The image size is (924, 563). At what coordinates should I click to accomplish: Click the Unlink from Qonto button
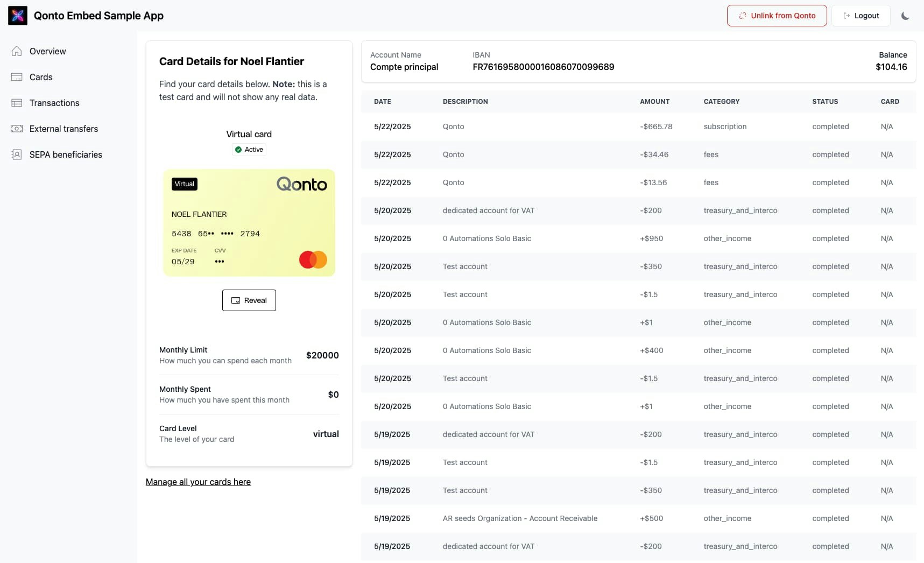(x=777, y=16)
